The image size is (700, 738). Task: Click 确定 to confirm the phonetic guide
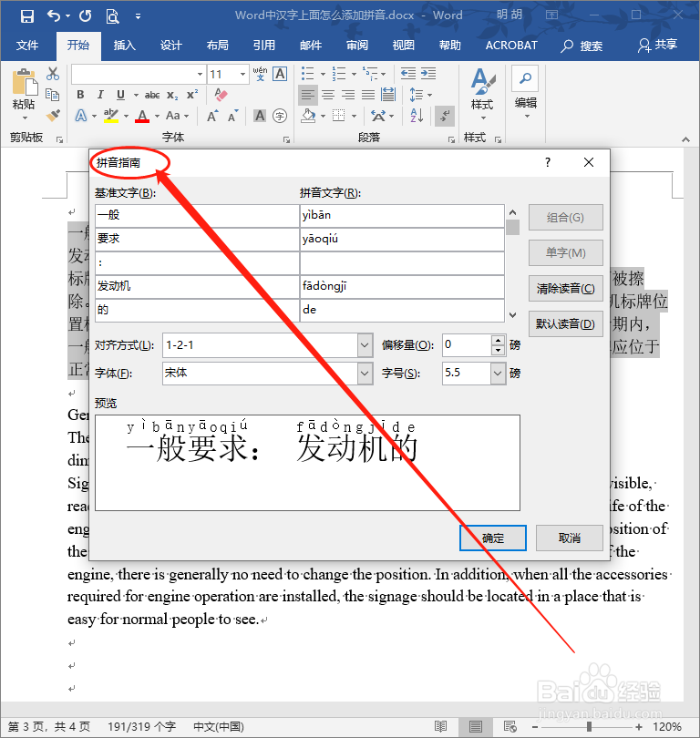493,538
